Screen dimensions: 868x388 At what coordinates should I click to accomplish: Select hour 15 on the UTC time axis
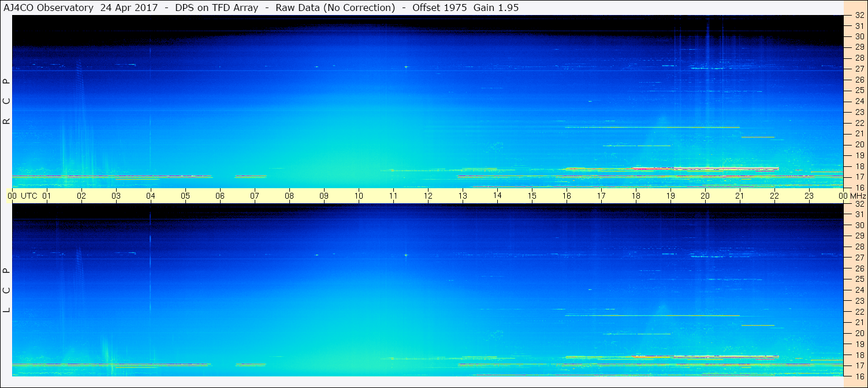[532, 196]
